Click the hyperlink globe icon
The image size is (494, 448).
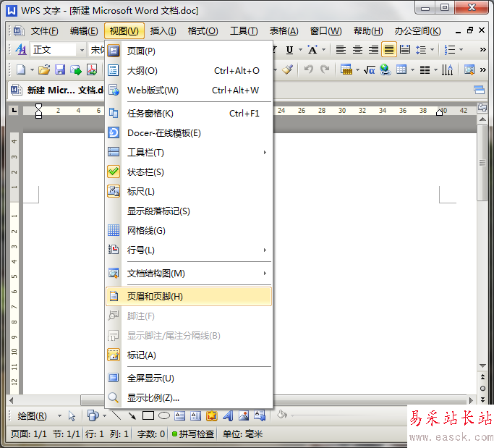click(385, 69)
